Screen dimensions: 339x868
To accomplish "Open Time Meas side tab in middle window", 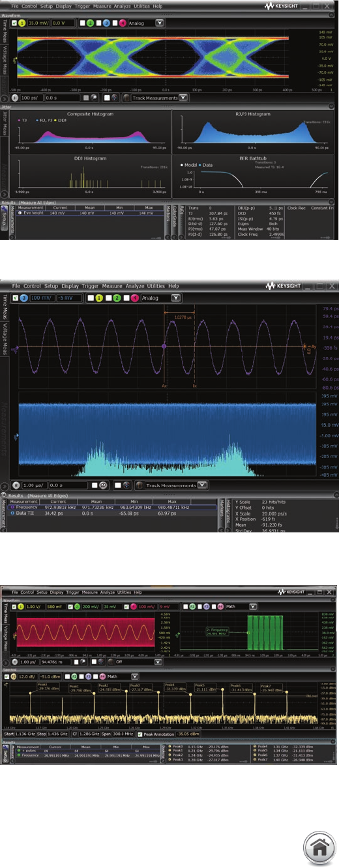I will pos(5,307).
